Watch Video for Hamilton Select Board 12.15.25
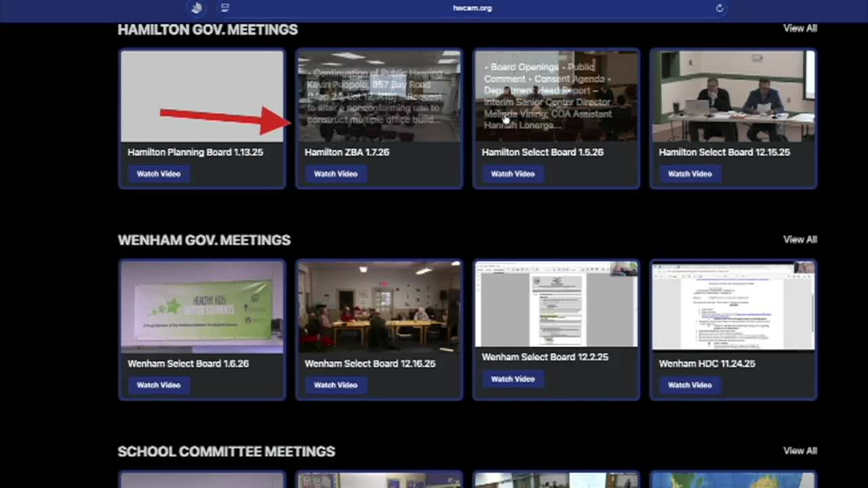Screen dimensions: 868x488 coord(689,174)
